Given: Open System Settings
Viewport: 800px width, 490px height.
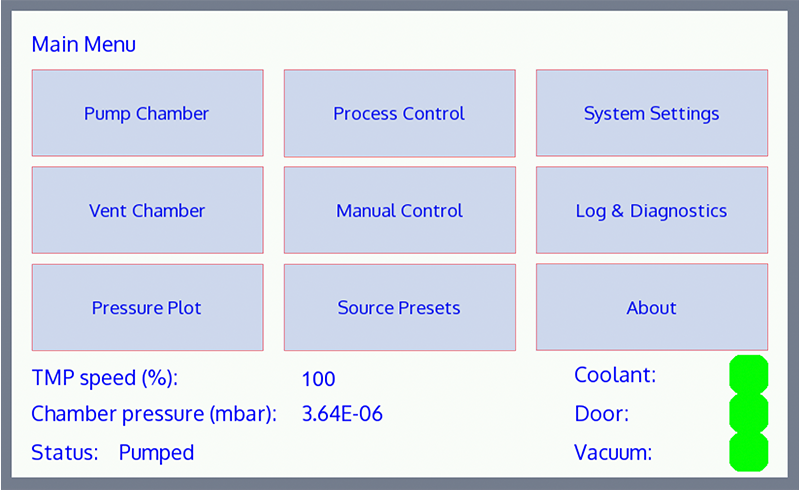Looking at the screenshot, I should (651, 113).
